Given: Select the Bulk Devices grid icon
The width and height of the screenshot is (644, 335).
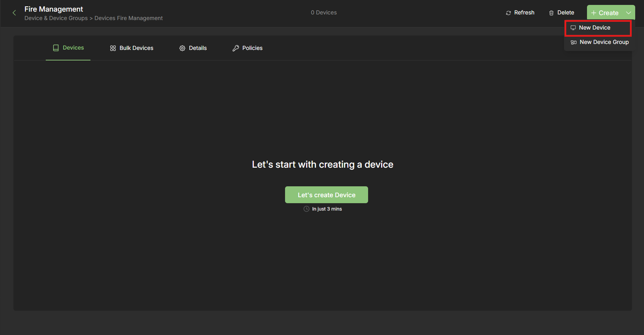Looking at the screenshot, I should click(113, 48).
